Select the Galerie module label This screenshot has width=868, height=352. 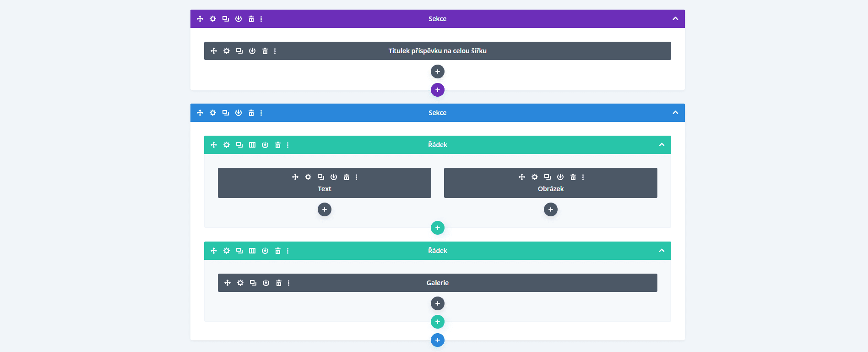pos(438,283)
